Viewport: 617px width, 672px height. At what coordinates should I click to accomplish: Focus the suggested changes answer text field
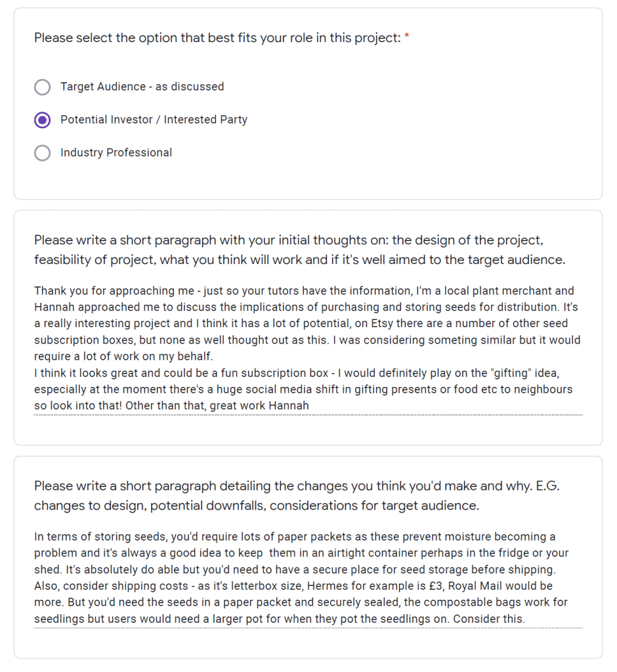307,578
